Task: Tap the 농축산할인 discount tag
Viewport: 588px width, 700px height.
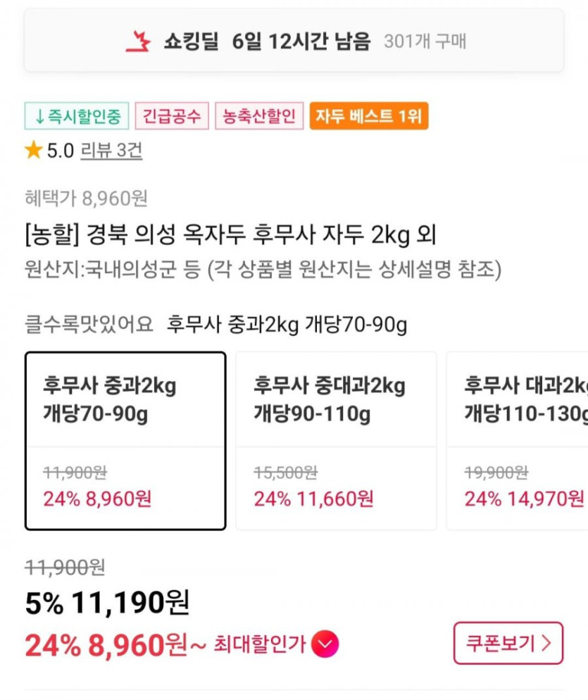Action: [259, 116]
